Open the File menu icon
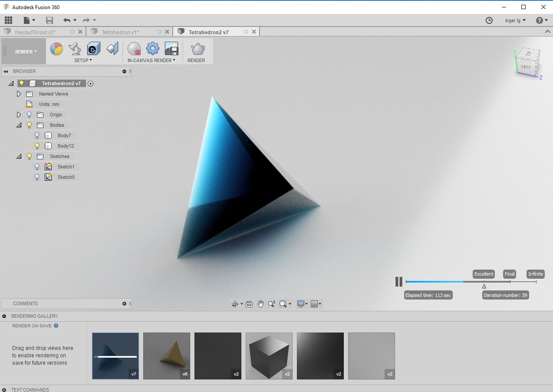The image size is (553, 392). click(29, 20)
